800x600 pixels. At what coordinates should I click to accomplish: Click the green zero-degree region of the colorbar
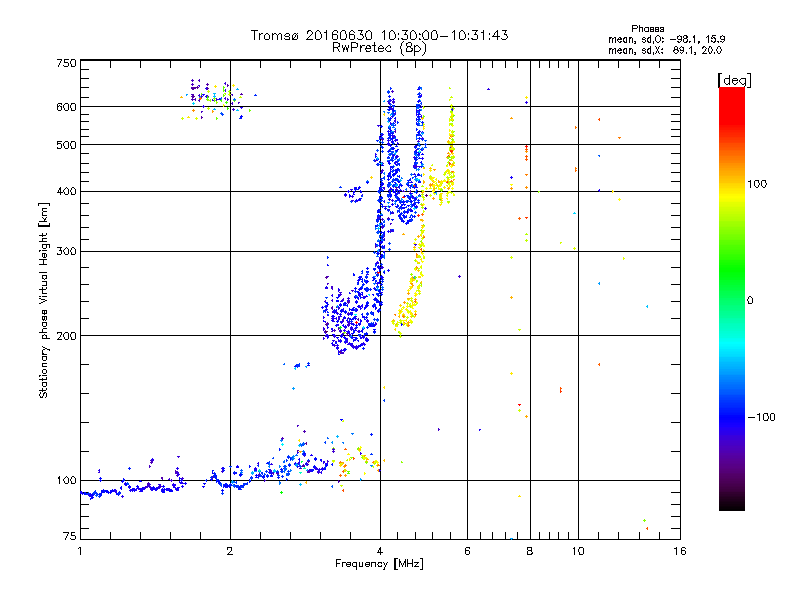pyautogui.click(x=732, y=299)
